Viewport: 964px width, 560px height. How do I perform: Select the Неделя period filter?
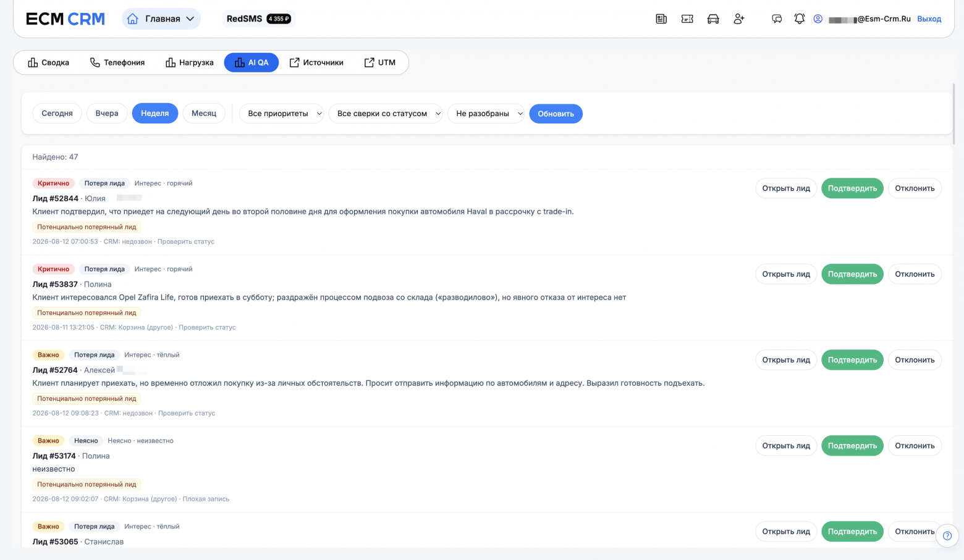(x=155, y=114)
